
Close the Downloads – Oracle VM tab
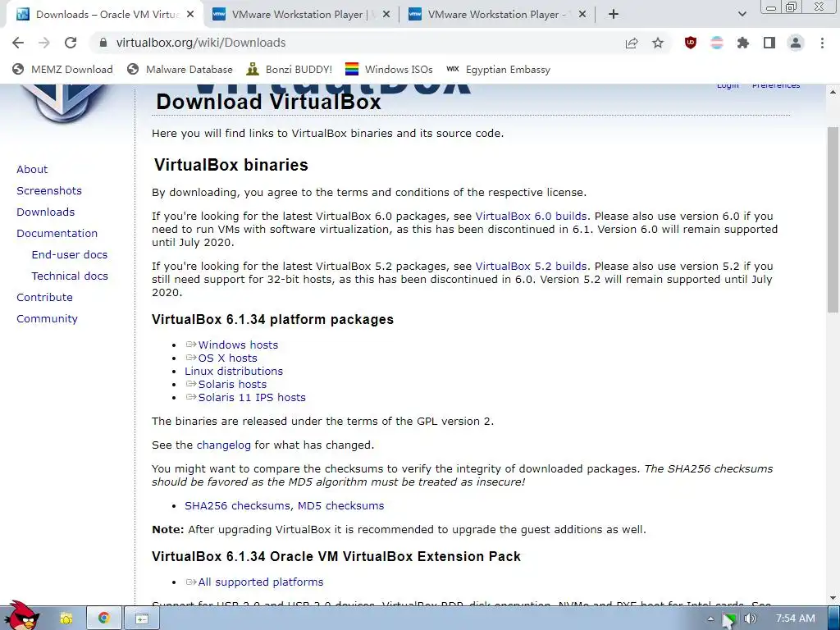(190, 15)
